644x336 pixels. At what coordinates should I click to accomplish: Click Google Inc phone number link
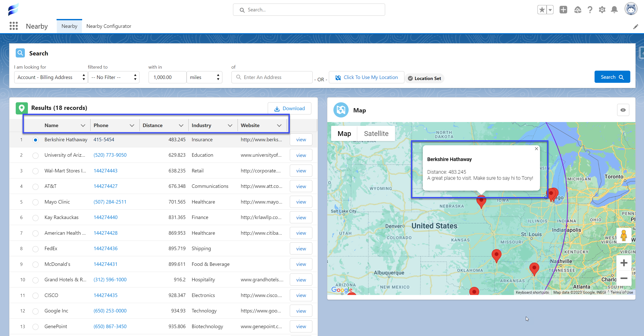coord(110,311)
